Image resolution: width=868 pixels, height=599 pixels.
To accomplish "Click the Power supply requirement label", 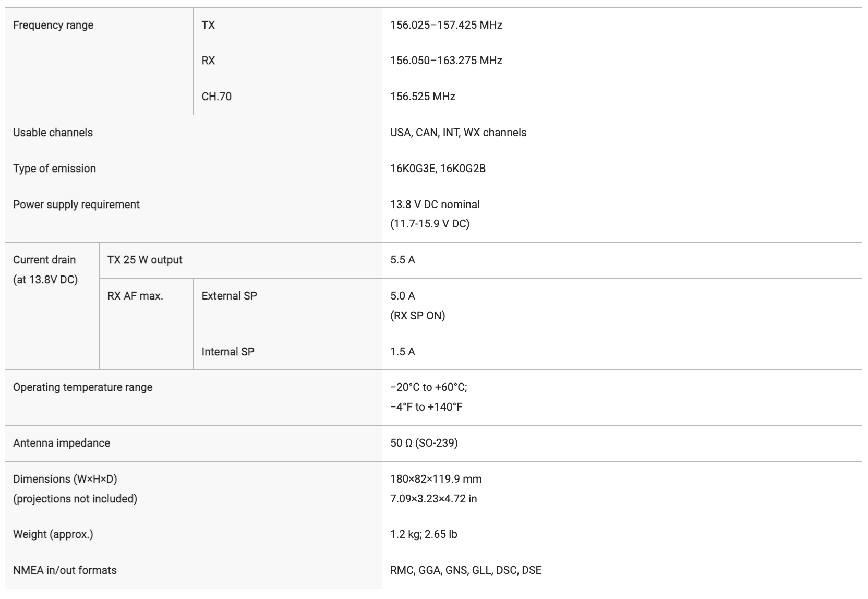I will [76, 205].
